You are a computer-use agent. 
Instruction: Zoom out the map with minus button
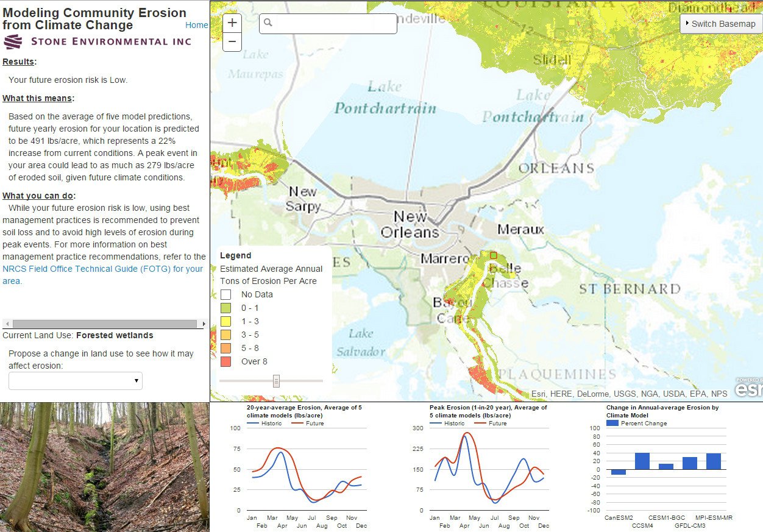point(233,42)
